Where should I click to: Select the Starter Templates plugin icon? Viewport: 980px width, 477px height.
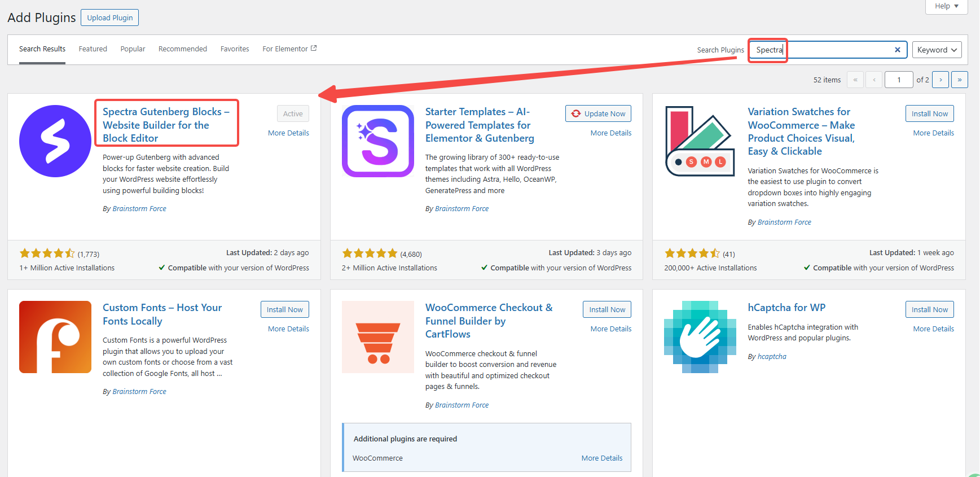pos(378,141)
